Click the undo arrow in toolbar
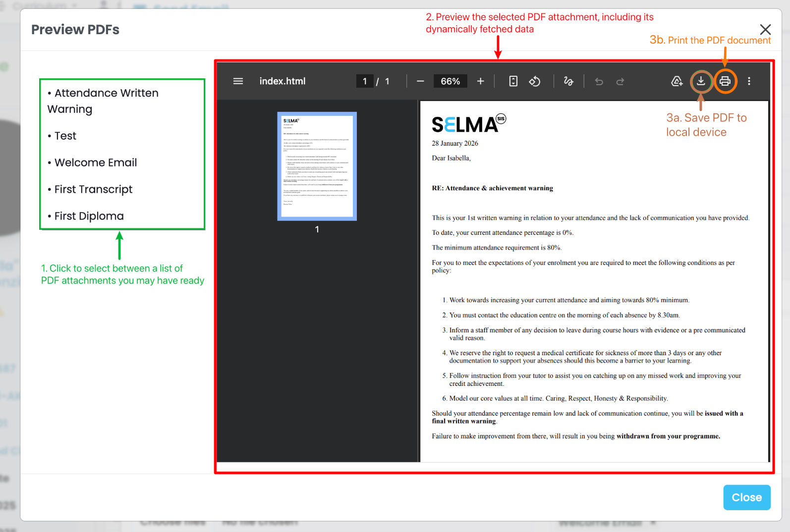This screenshot has height=532, width=790. (x=599, y=81)
